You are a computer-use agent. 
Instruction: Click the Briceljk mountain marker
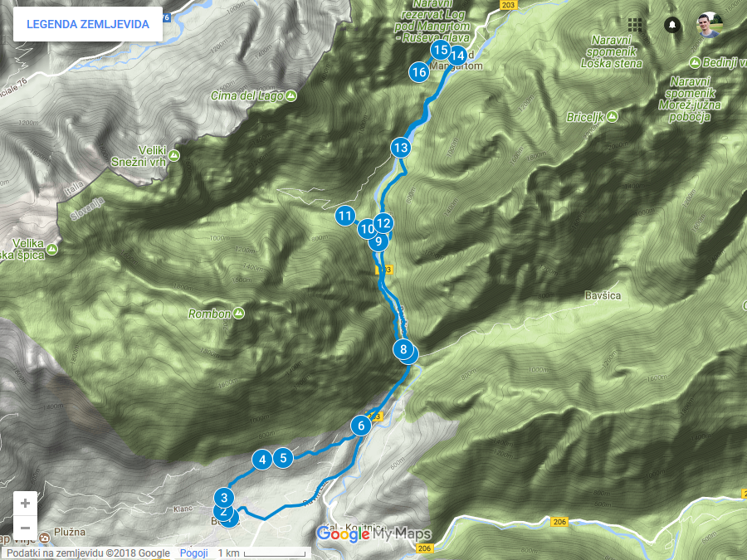(613, 117)
